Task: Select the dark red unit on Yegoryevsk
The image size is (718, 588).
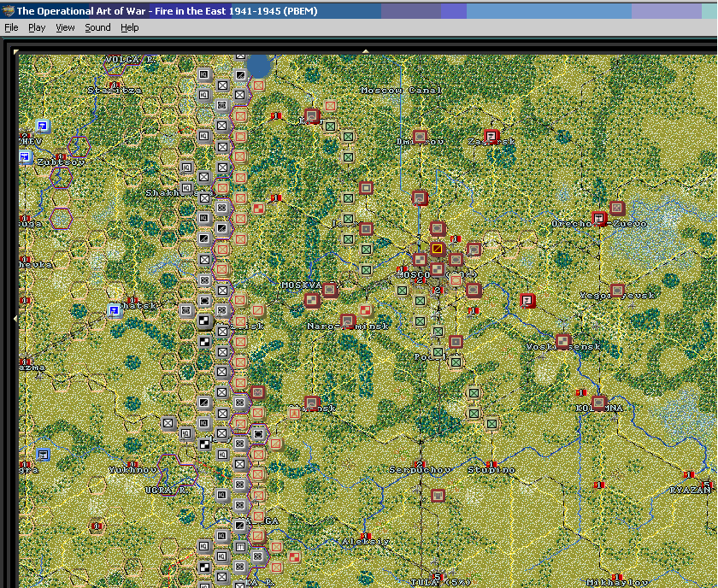Action: 617,291
